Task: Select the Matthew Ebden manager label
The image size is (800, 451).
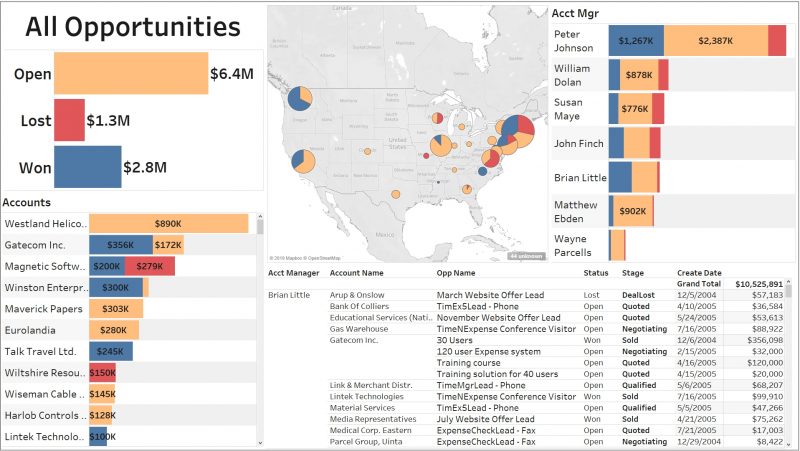Action: click(x=576, y=211)
